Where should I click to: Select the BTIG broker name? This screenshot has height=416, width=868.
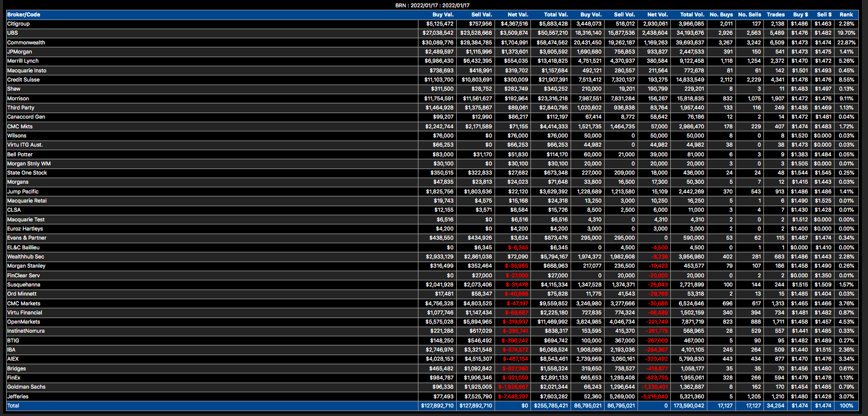[x=13, y=341]
